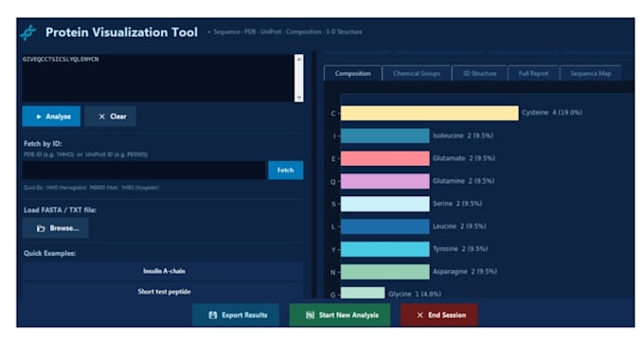Image resolution: width=644 pixels, height=343 pixels.
Task: Click the cyan Tyrosine bar
Action: tap(385, 249)
